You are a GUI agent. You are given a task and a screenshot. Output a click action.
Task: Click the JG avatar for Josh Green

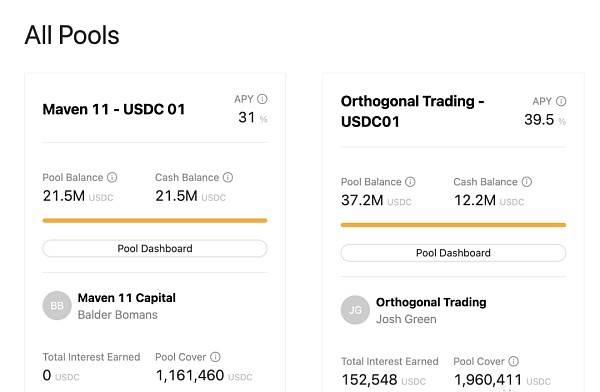(x=355, y=310)
